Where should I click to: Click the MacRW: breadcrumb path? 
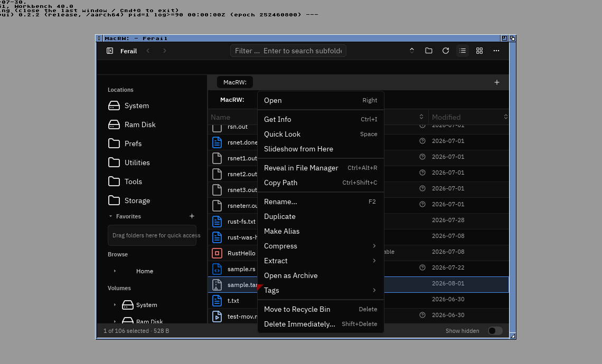point(232,100)
